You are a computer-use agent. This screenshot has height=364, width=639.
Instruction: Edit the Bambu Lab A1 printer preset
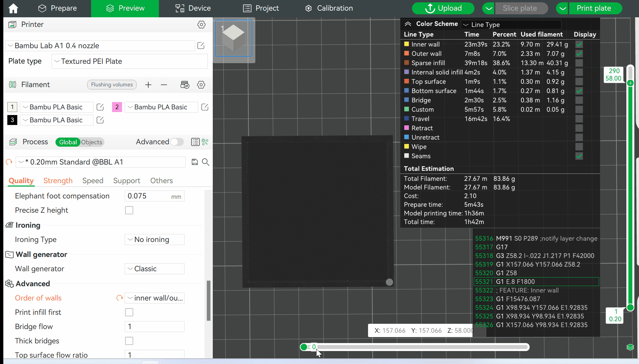pyautogui.click(x=201, y=46)
